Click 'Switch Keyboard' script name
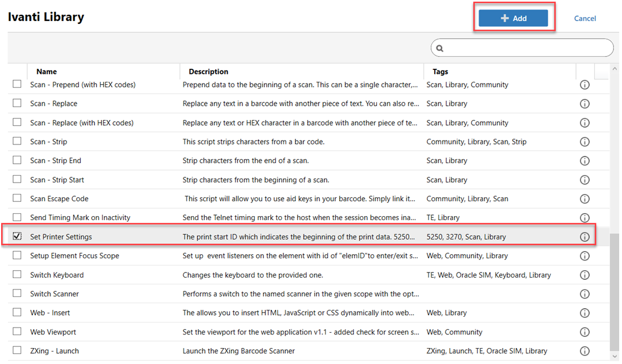 (57, 275)
